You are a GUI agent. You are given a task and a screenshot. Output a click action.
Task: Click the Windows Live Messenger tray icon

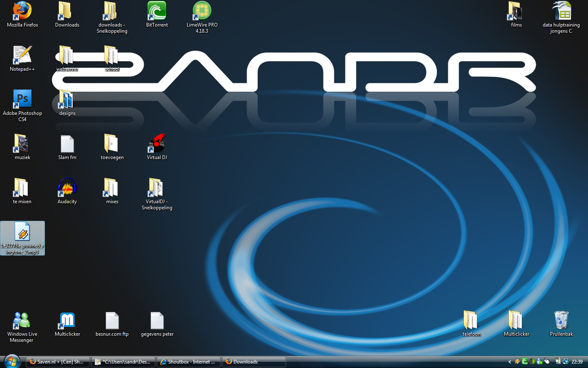[539, 361]
